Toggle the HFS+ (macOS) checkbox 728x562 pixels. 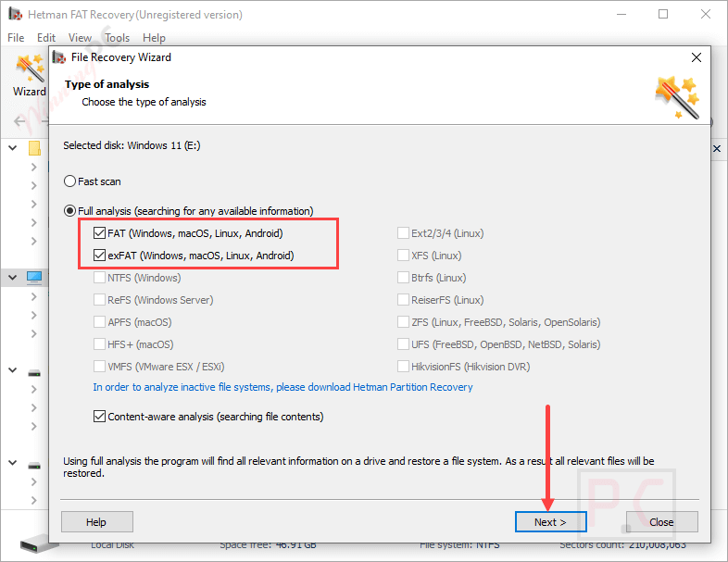[x=99, y=344]
